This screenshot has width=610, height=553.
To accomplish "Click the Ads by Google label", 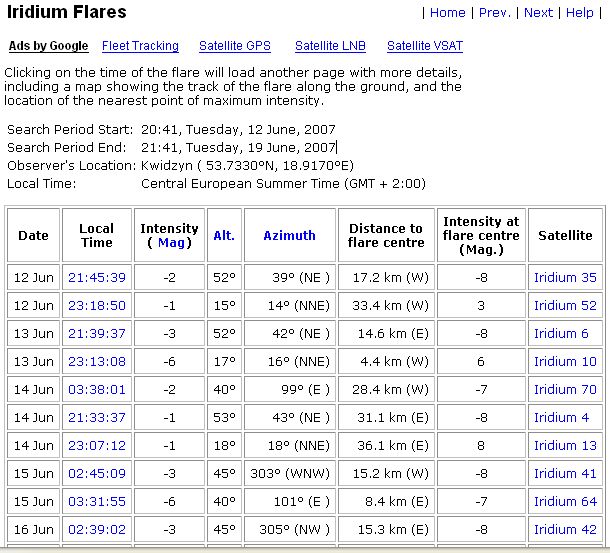I will (x=48, y=46).
